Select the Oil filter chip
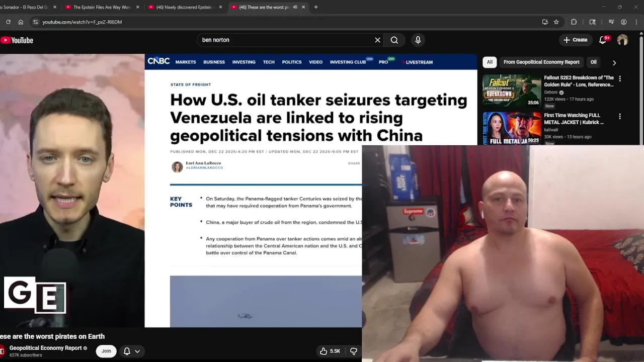 pos(594,62)
